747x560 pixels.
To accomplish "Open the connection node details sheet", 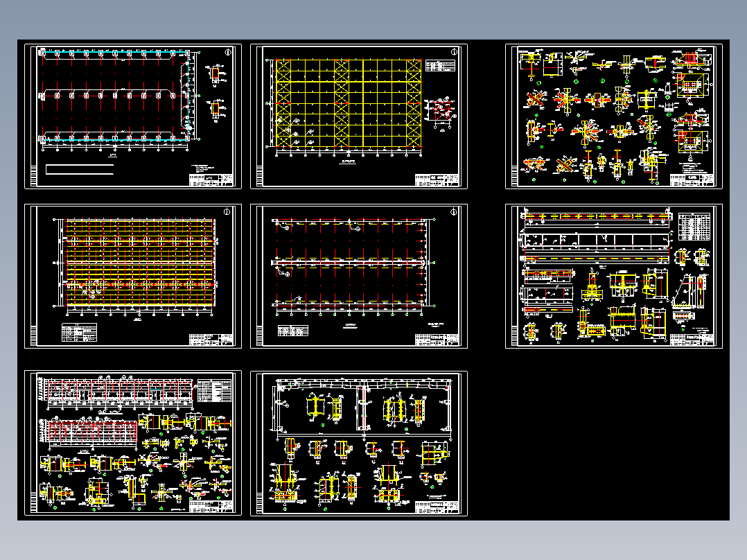I will point(614,116).
